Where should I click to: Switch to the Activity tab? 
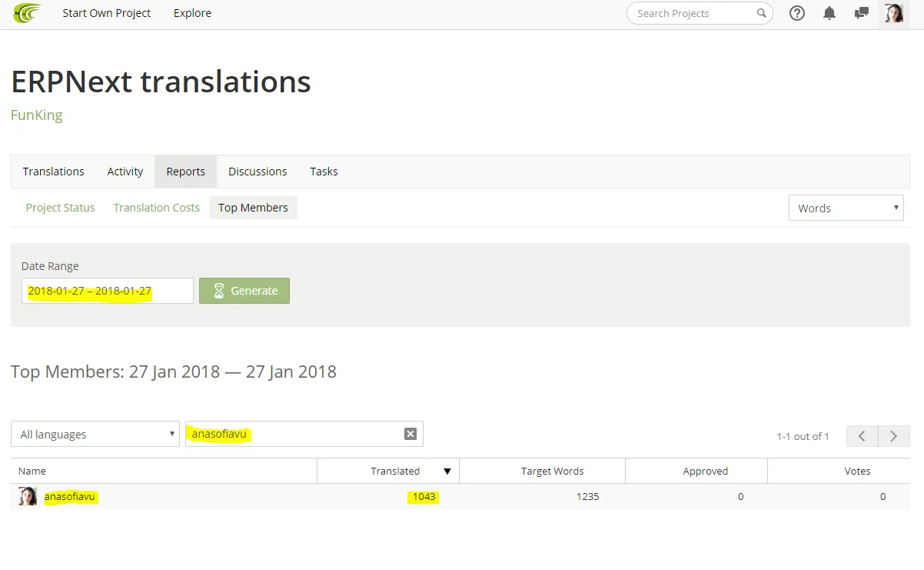tap(125, 172)
